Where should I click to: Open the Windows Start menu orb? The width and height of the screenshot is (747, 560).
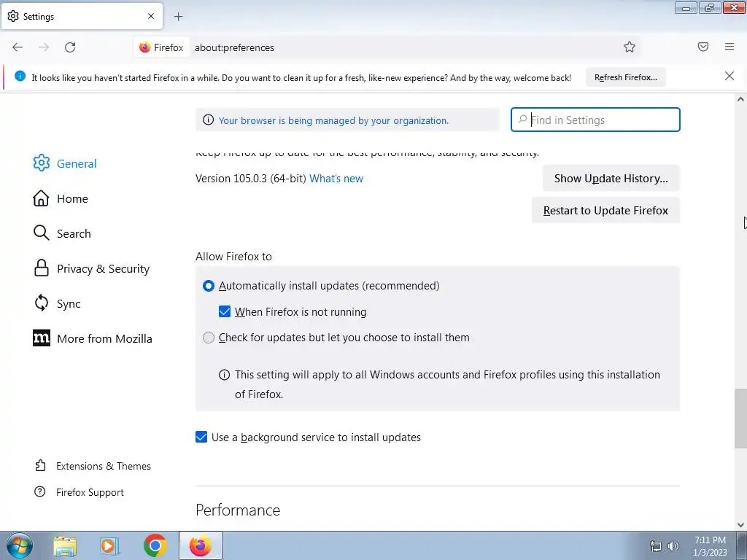[x=20, y=545]
